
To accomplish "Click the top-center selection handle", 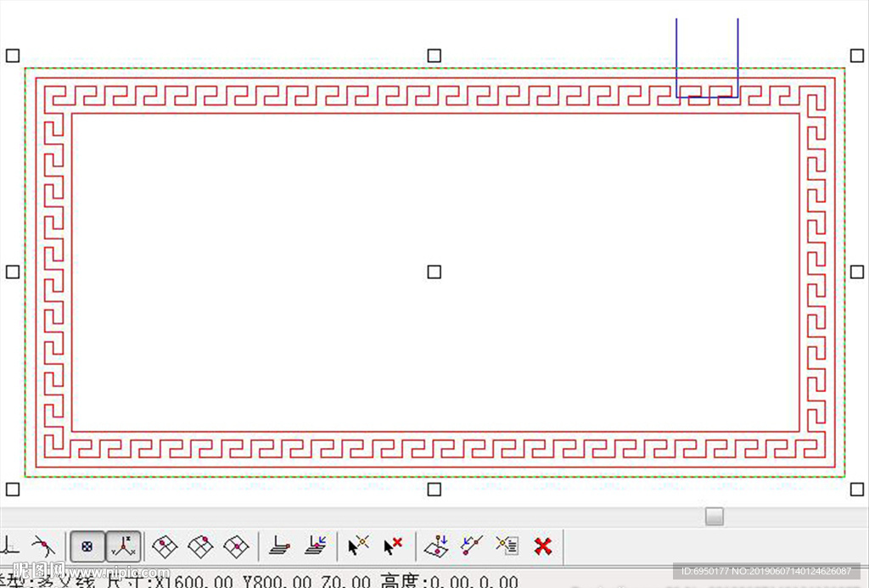I will pyautogui.click(x=434, y=55).
